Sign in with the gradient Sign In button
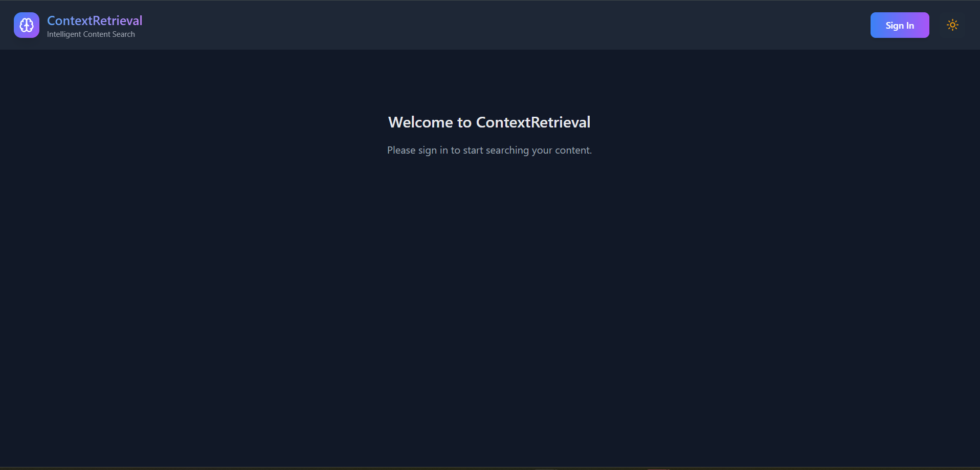Image resolution: width=980 pixels, height=470 pixels. (900, 25)
